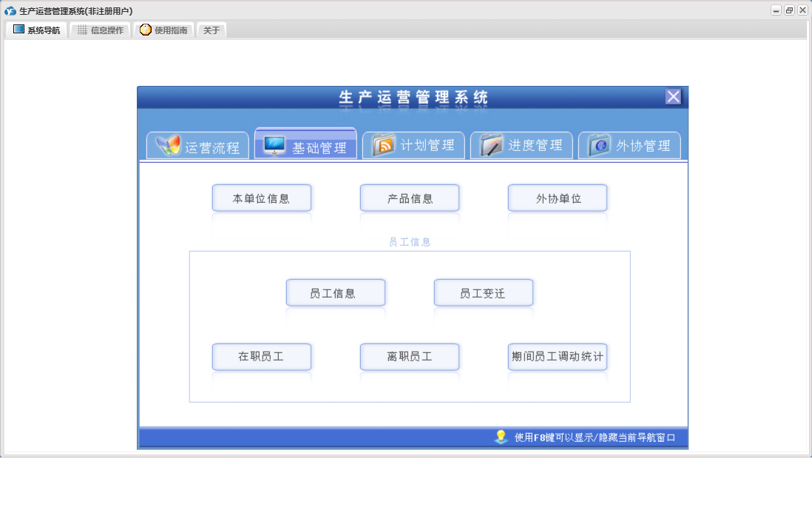Click the application logo in title bar
Viewport: 812px width, 530px height.
[x=10, y=11]
